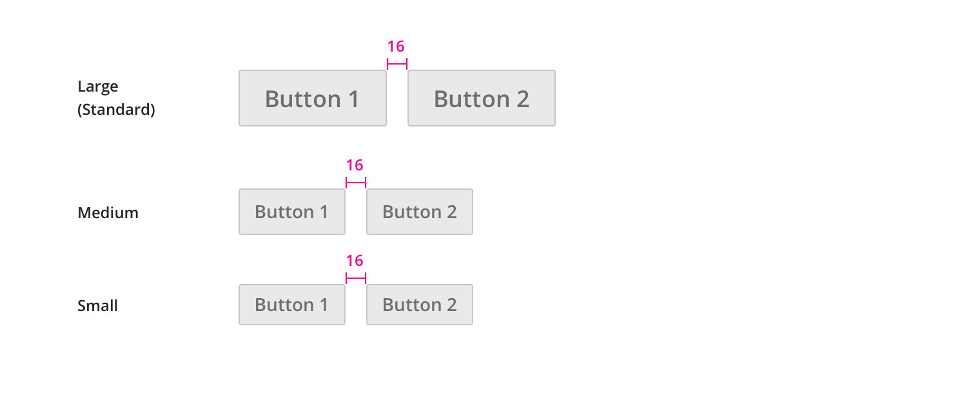The width and height of the screenshot is (980, 395).
Task: Select the pink spacing bracket above medium buttons
Action: click(356, 183)
